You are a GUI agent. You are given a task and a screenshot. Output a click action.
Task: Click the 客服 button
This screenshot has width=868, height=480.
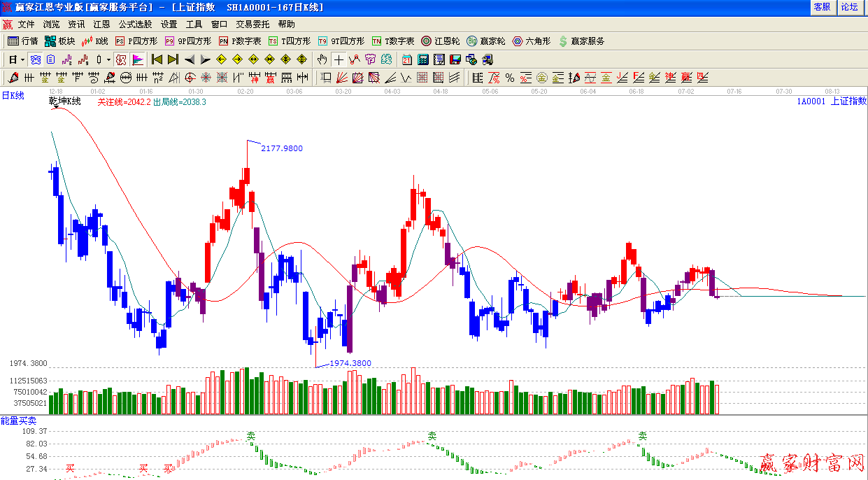(x=822, y=7)
